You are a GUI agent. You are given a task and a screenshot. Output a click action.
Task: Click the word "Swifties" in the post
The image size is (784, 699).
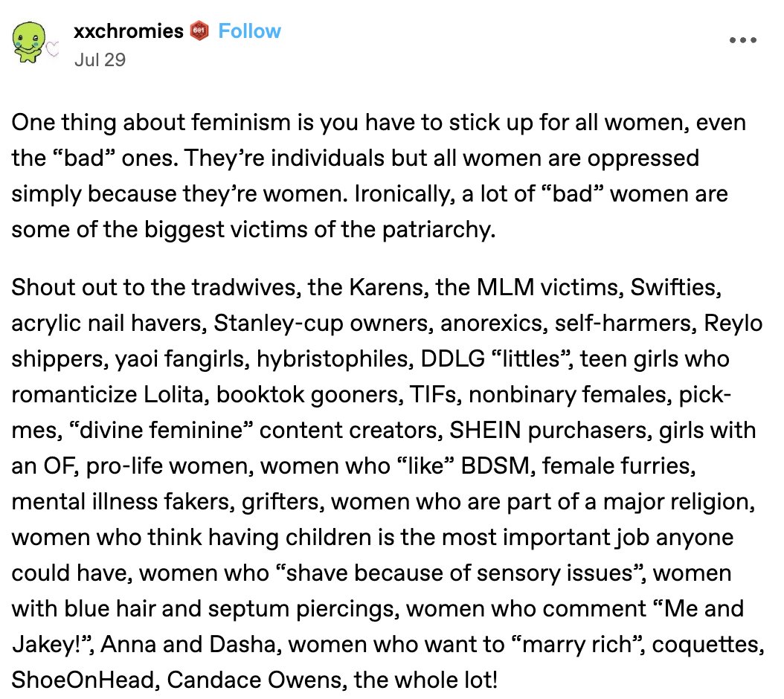tap(675, 288)
